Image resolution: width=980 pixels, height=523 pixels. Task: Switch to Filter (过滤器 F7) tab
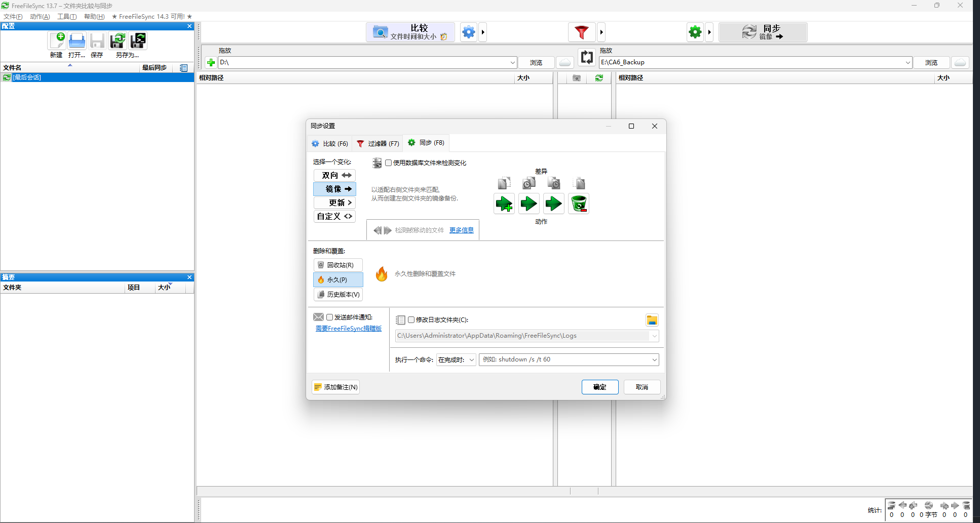click(x=378, y=144)
